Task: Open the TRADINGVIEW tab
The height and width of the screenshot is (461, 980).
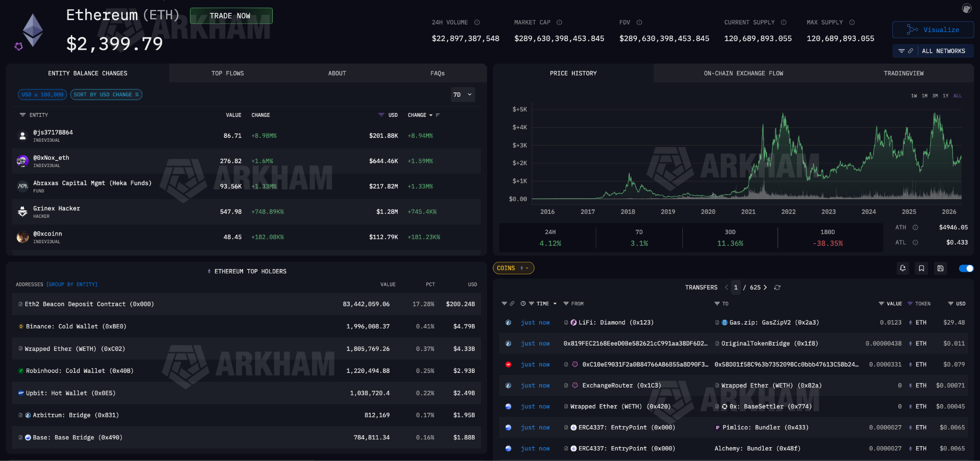Action: pos(903,73)
